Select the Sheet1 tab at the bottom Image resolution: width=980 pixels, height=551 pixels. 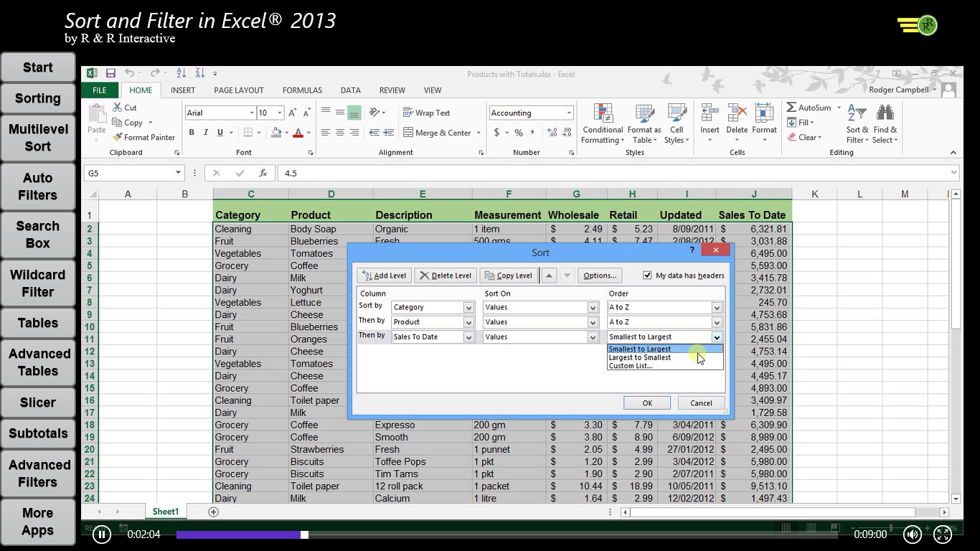(x=166, y=511)
